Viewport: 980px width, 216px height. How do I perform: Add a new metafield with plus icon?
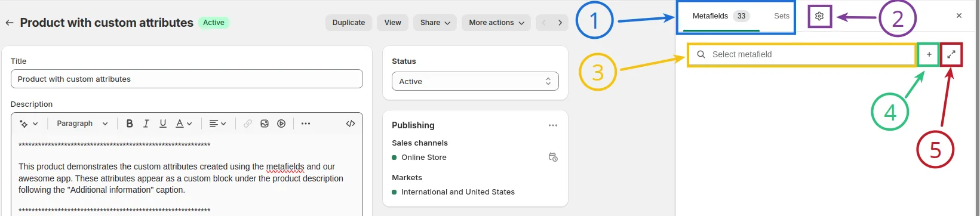[929, 54]
